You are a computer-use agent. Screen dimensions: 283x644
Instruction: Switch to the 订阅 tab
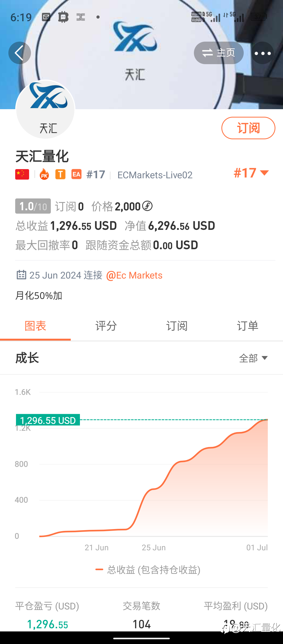click(177, 326)
